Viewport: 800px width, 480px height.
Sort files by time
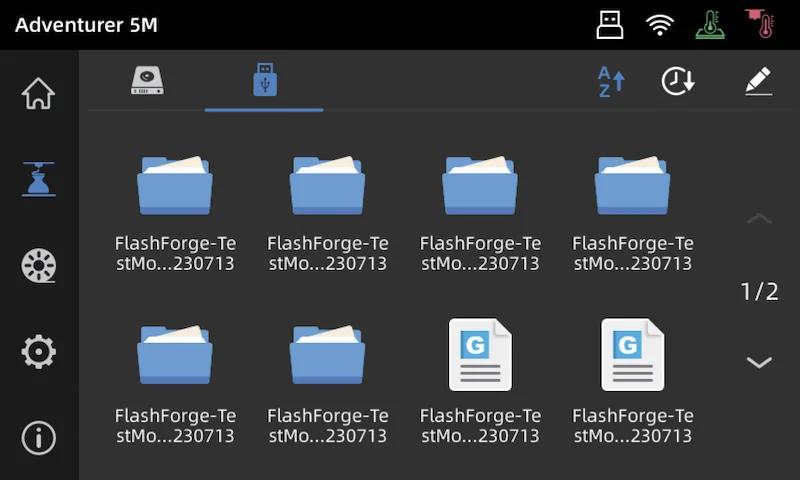678,81
